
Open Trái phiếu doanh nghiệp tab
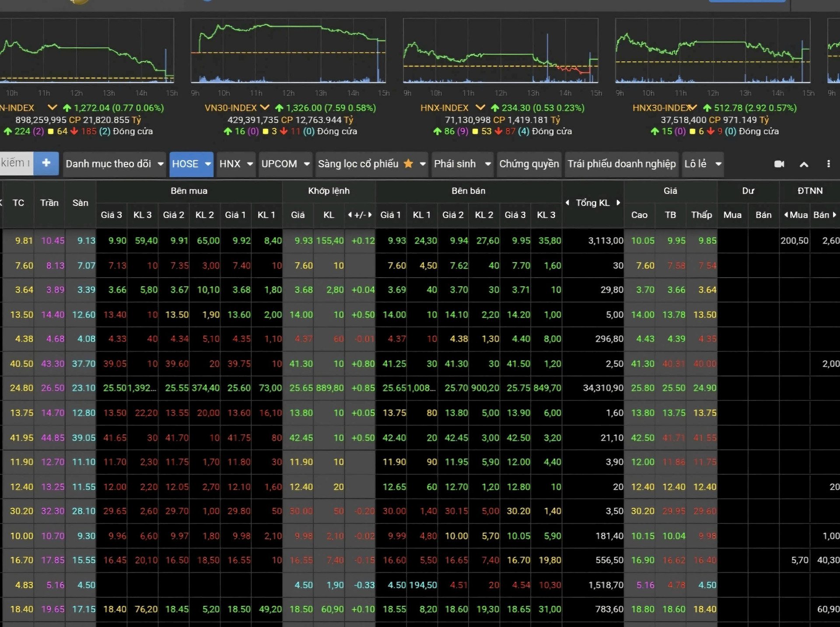622,164
